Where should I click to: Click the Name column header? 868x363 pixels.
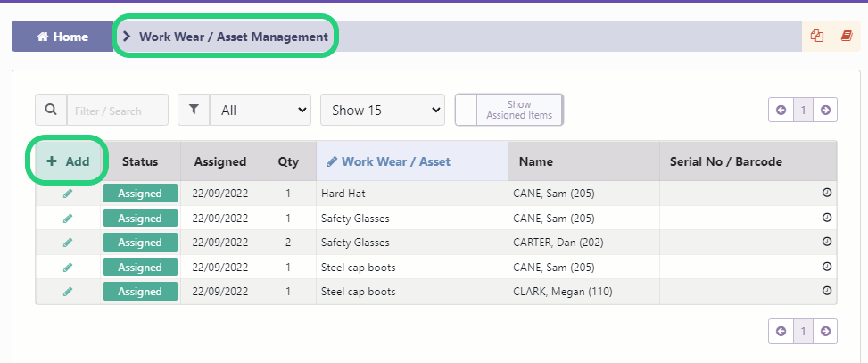(584, 161)
